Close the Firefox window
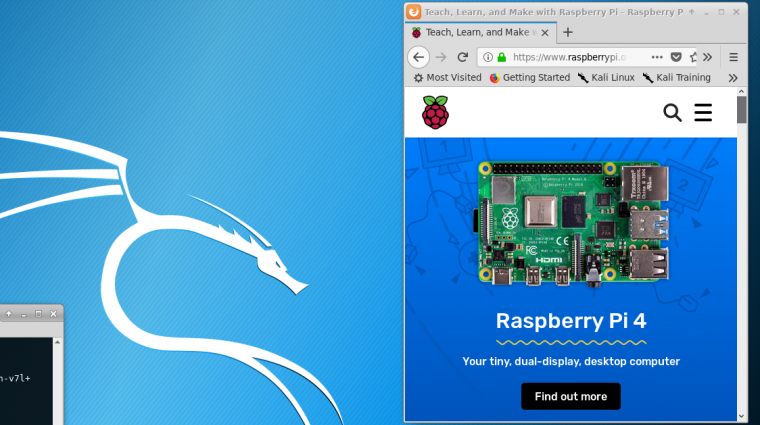 point(736,12)
